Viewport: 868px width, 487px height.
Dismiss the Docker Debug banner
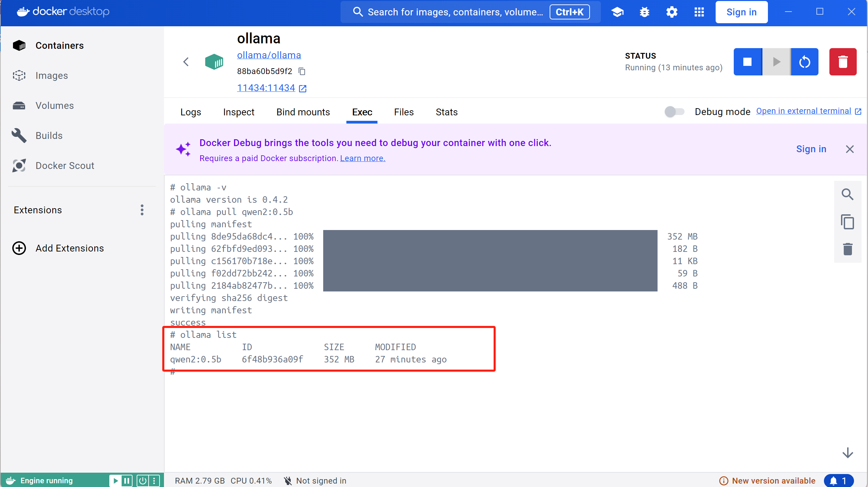click(850, 149)
